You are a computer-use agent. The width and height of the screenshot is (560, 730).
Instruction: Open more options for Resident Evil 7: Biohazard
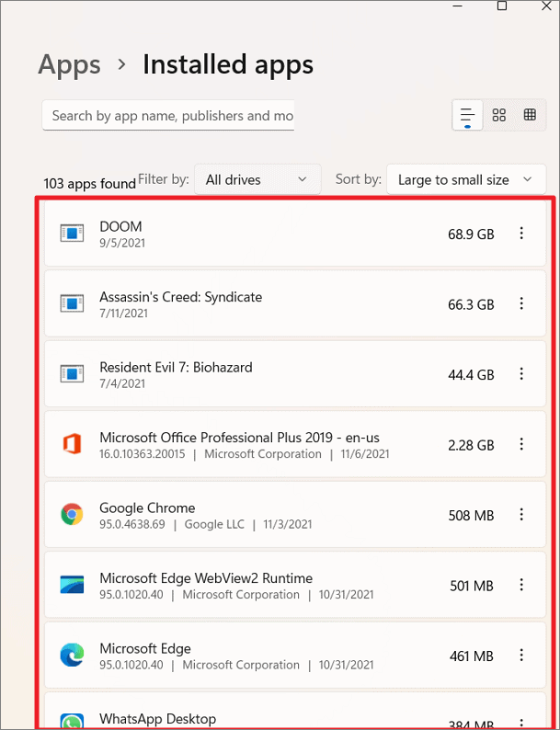pos(521,373)
